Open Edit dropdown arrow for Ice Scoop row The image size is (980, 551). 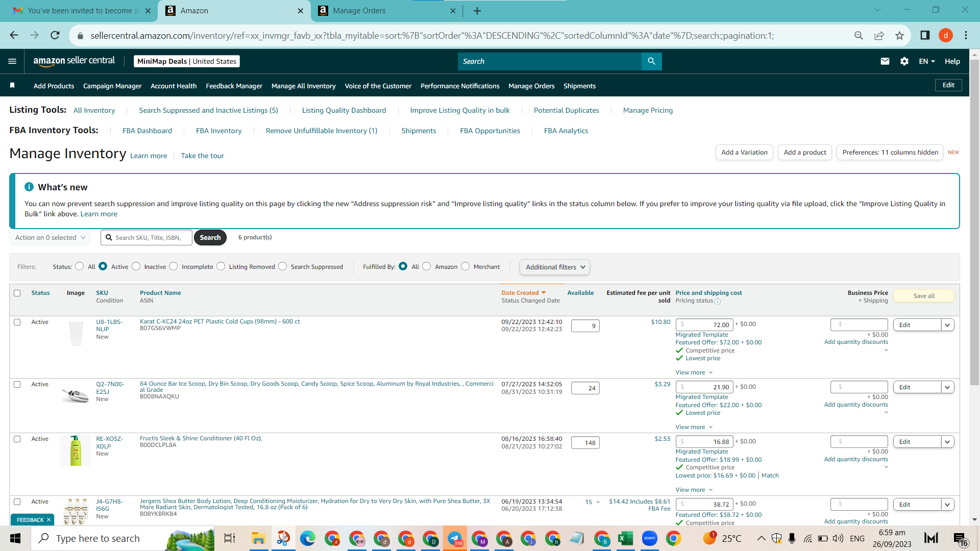(x=948, y=387)
